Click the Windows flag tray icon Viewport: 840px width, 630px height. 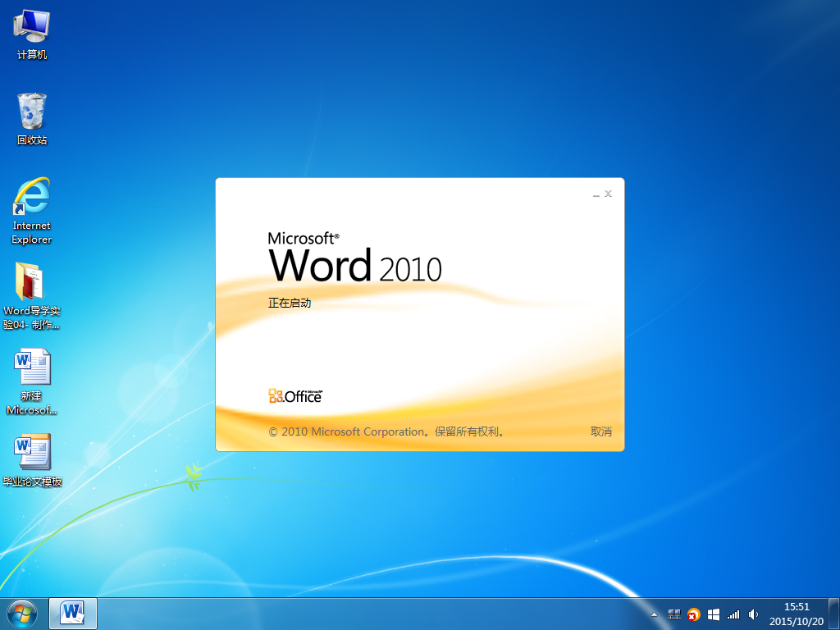(714, 614)
